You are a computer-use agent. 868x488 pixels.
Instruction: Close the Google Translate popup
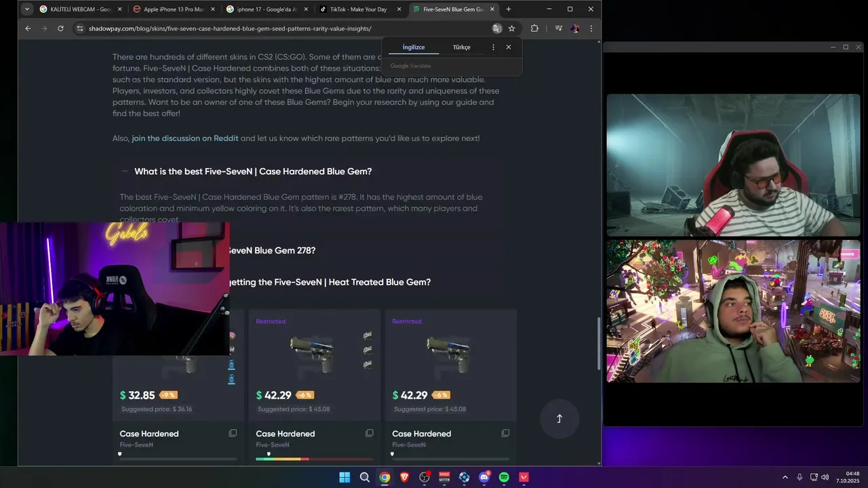pos(509,47)
